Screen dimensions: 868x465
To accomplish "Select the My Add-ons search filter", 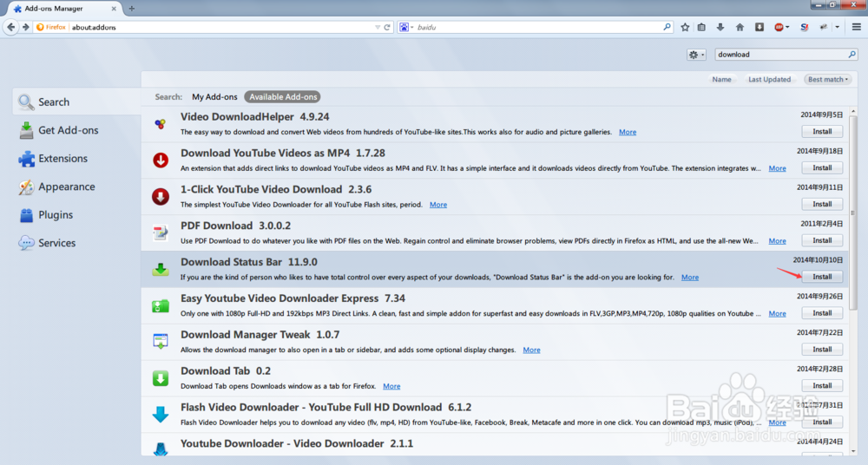I will click(x=214, y=97).
